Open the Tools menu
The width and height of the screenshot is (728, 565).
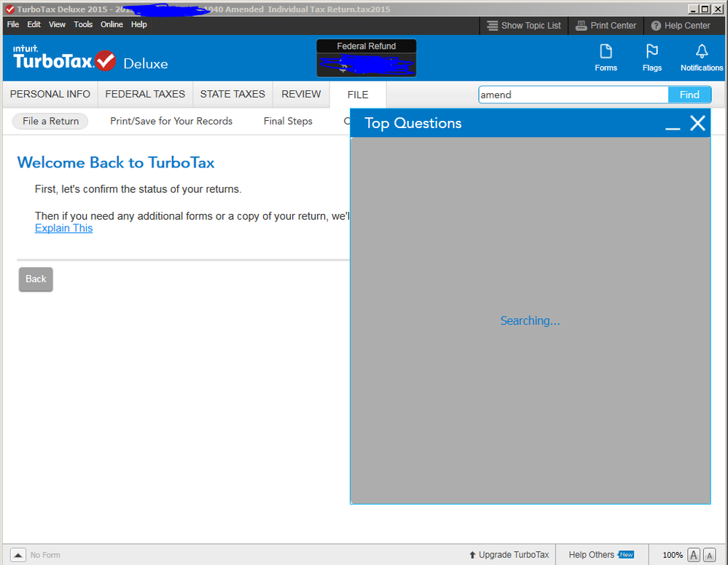83,25
